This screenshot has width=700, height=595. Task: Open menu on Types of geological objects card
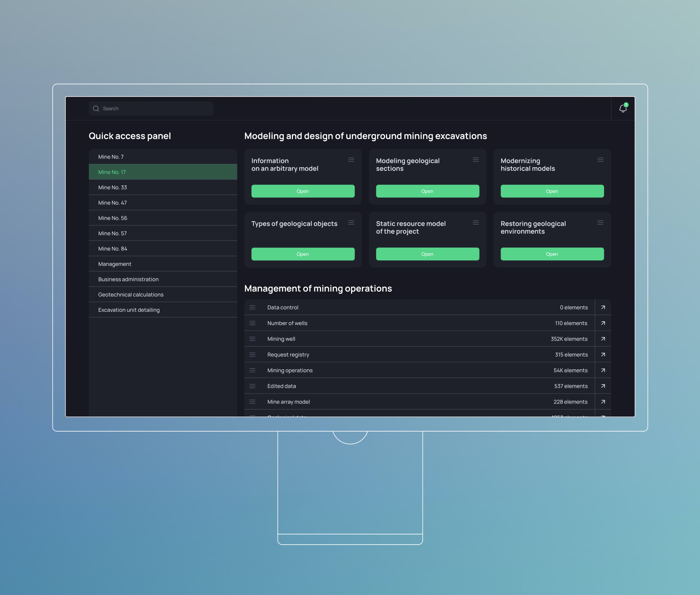351,223
